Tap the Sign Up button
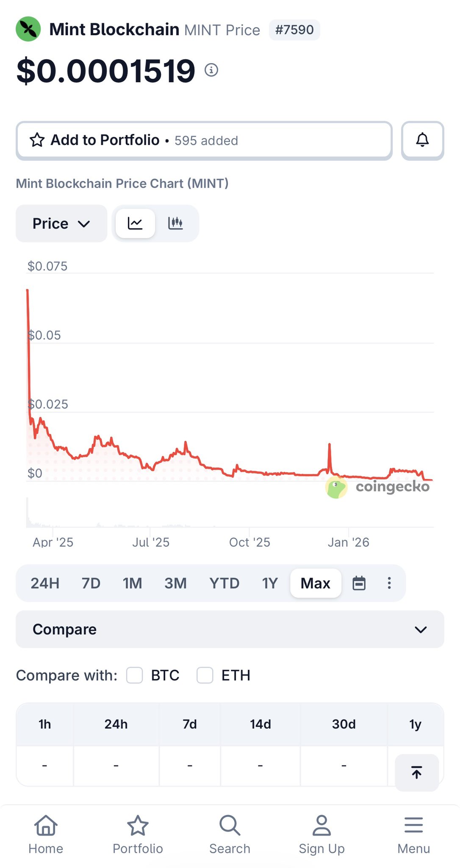Viewport: 460px width, 868px height. (321, 835)
